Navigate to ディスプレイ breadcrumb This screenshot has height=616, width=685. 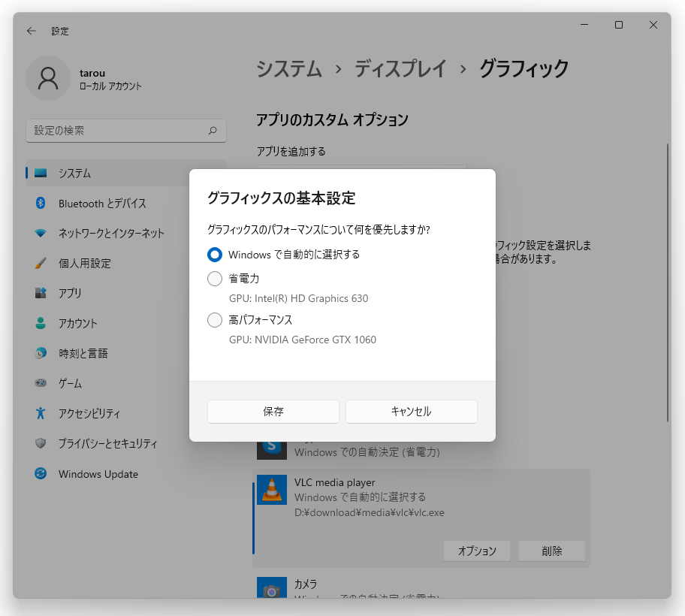(x=400, y=69)
